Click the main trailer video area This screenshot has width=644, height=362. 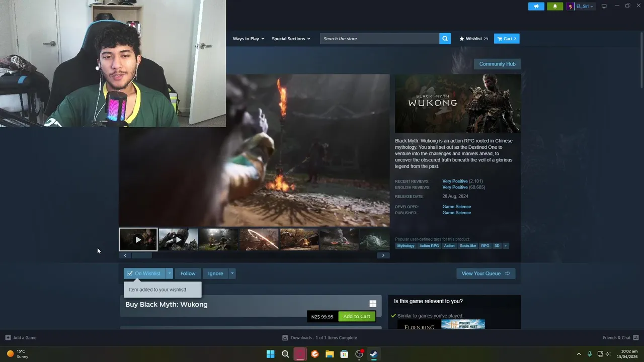click(x=254, y=151)
